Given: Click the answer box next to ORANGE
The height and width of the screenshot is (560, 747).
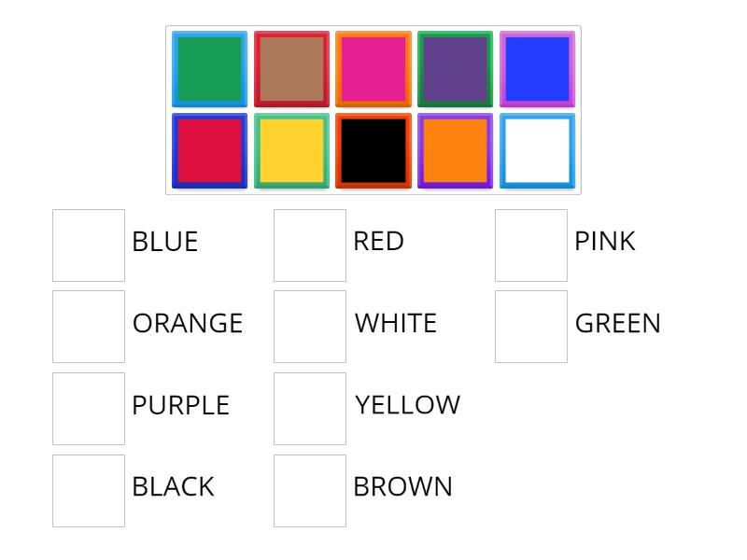Looking at the screenshot, I should coord(90,324).
